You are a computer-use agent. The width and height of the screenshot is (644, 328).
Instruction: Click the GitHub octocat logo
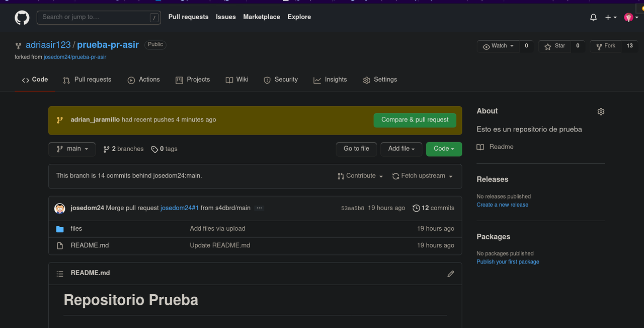tap(22, 18)
